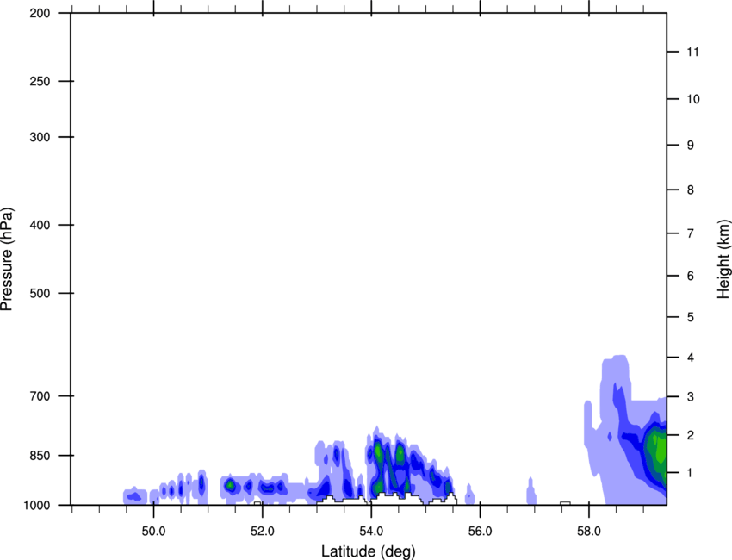Click the 52.0 latitude tick label
This screenshot has width=732, height=560.
(263, 532)
